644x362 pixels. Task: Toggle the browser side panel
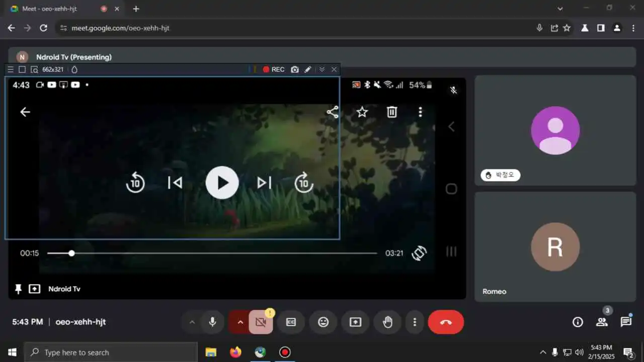point(601,28)
